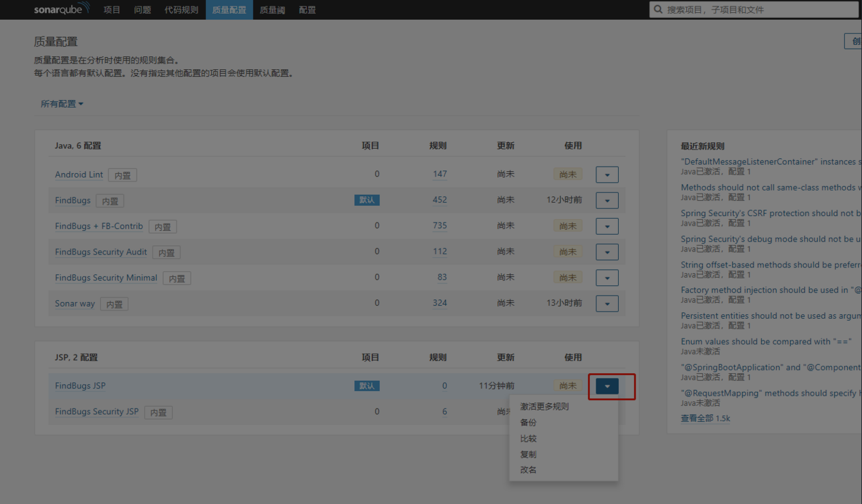Open the FindBugs JSP profile
Screen dimensions: 862x504
(80, 386)
